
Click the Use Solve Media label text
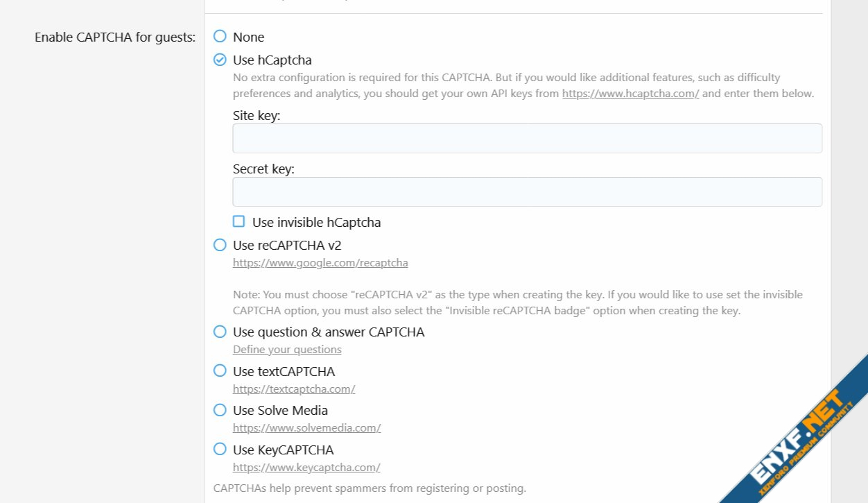(280, 410)
